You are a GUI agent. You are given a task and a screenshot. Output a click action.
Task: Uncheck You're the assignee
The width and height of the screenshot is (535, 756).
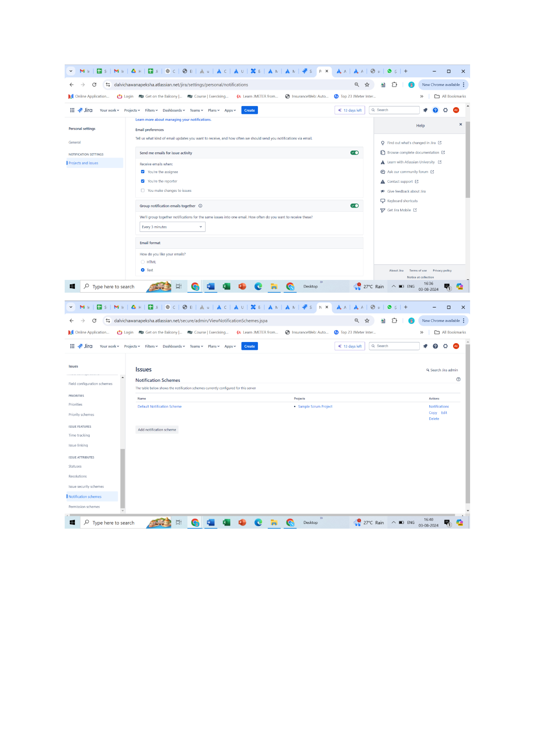143,172
